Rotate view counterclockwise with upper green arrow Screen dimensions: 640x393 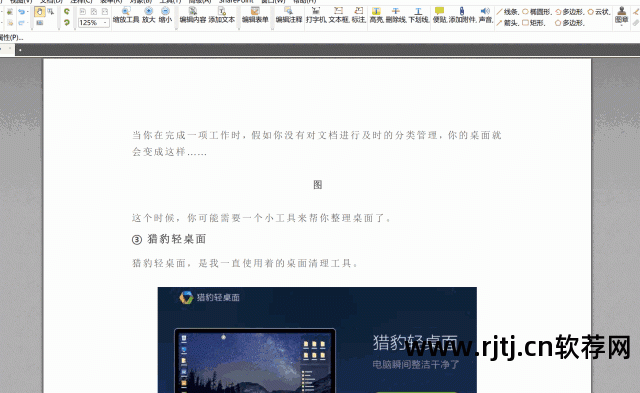click(x=67, y=11)
